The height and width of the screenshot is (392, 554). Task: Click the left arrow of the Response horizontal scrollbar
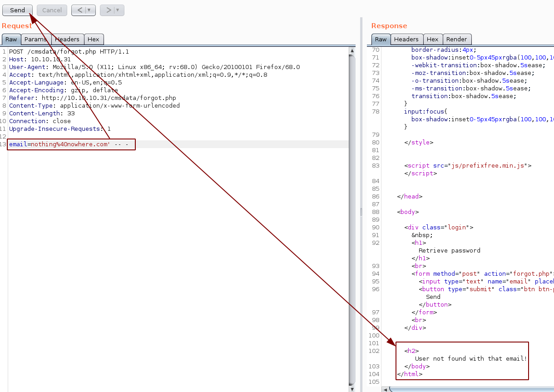click(385, 389)
